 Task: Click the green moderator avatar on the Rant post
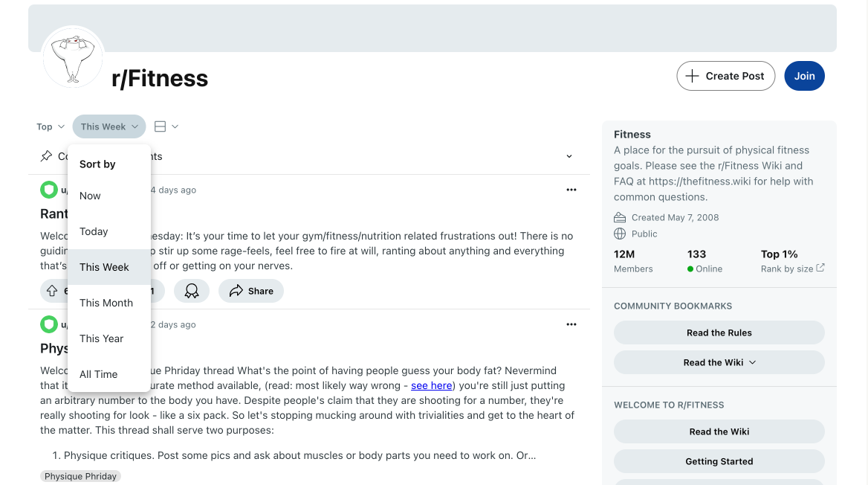pyautogui.click(x=49, y=190)
